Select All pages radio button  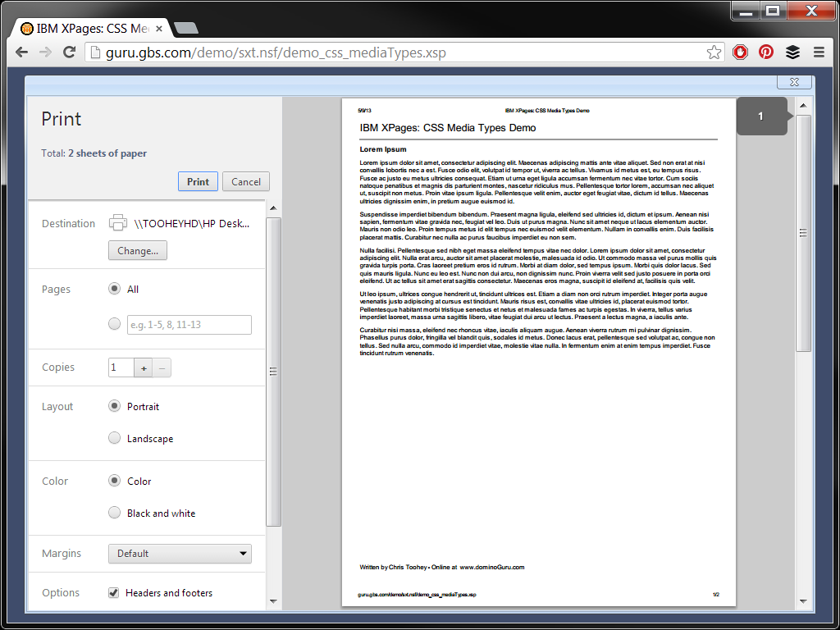pos(114,289)
